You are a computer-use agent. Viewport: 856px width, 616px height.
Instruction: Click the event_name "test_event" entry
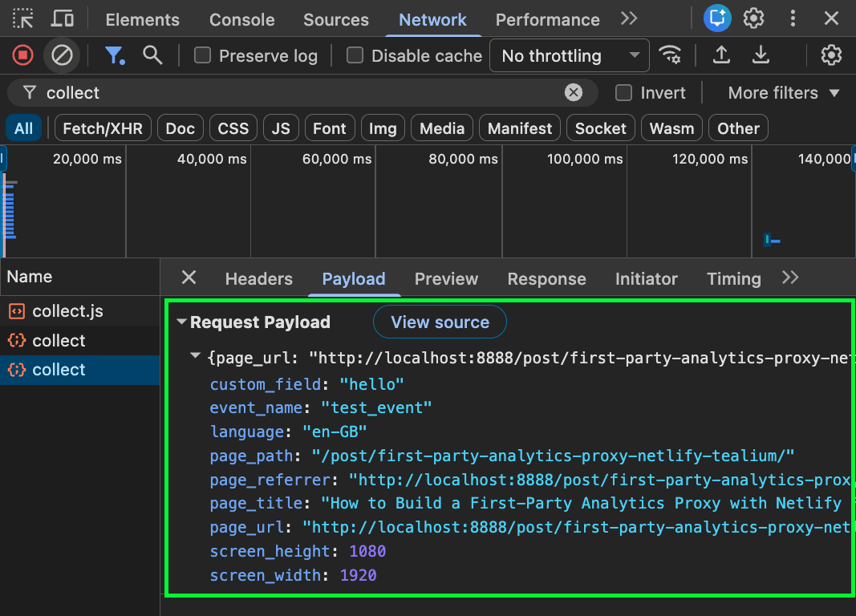tap(321, 407)
